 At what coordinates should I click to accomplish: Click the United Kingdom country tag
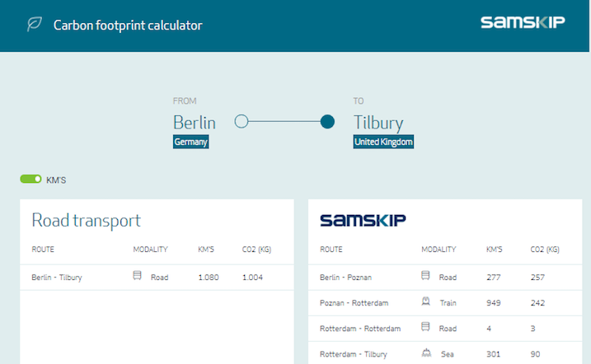pos(383,142)
